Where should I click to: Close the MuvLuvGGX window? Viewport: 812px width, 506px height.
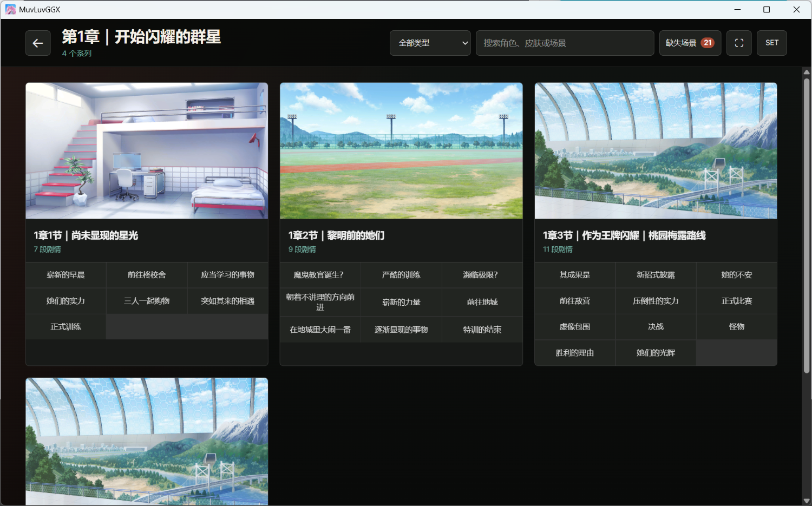coord(796,10)
